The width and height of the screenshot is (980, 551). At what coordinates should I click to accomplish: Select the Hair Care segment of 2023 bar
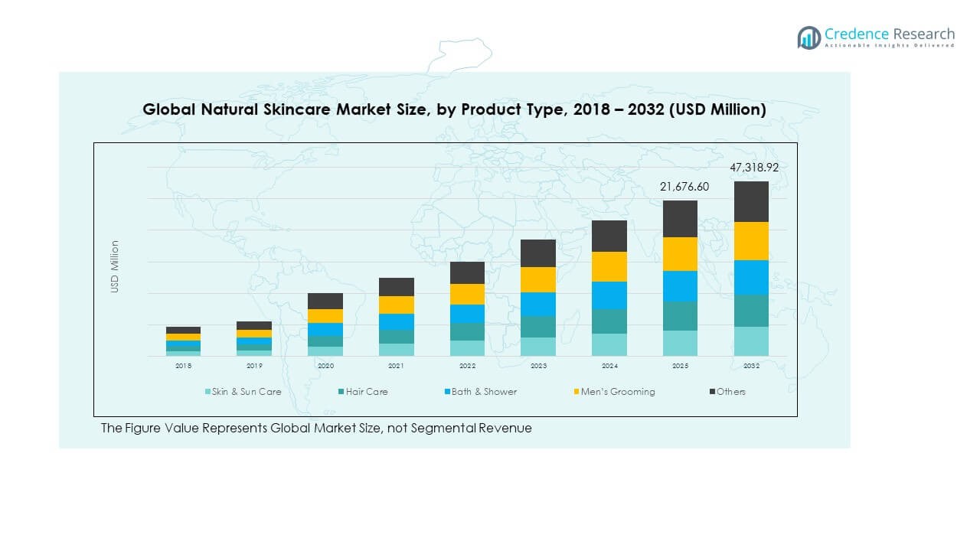(x=538, y=327)
